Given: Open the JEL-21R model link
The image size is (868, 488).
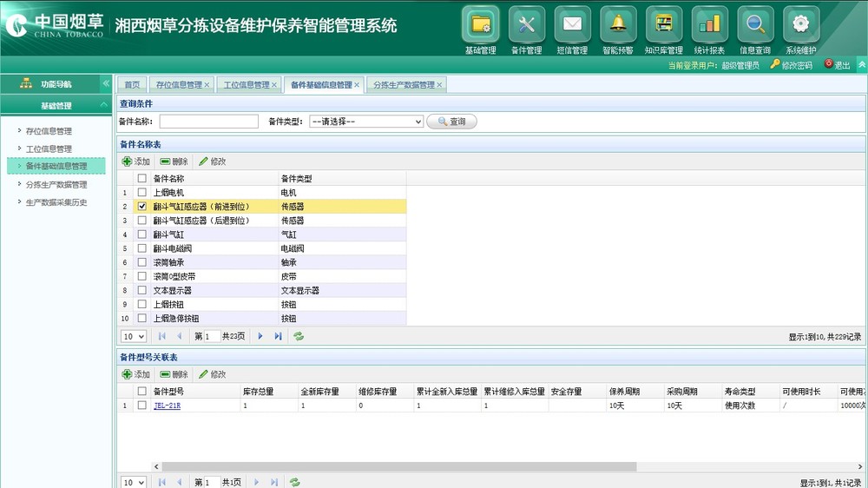Looking at the screenshot, I should [x=168, y=406].
